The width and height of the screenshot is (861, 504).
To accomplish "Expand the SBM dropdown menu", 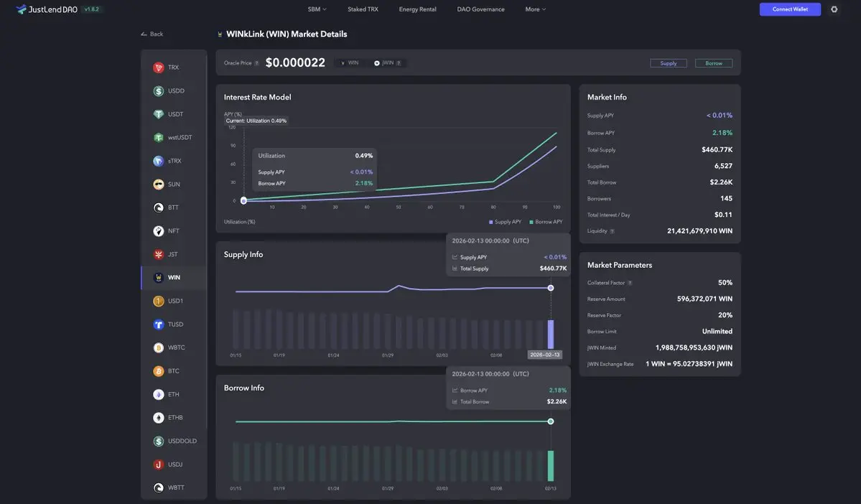I will pos(317,9).
